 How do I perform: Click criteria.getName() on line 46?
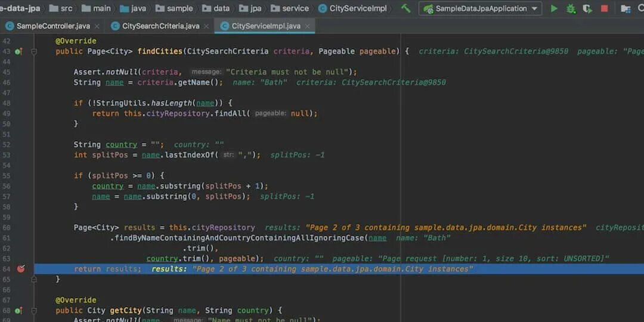click(179, 82)
